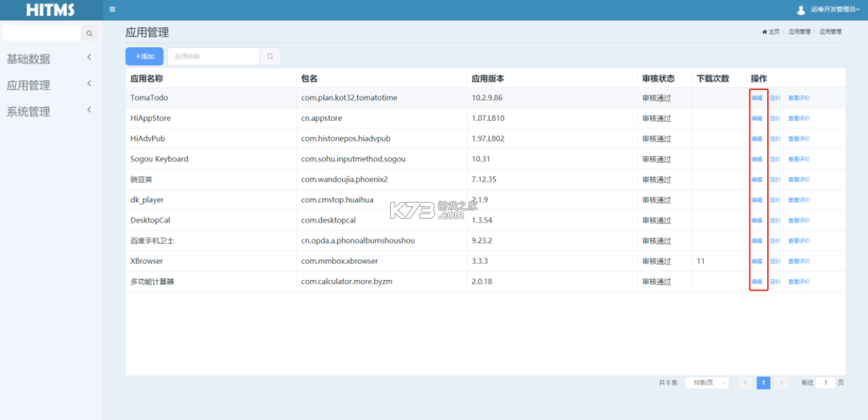Click 查看评价 for 豌豆荚
The width and height of the screenshot is (868, 420).
(799, 179)
